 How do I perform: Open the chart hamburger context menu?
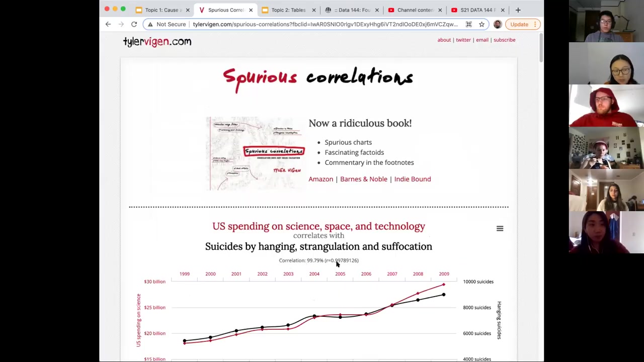[x=500, y=229]
